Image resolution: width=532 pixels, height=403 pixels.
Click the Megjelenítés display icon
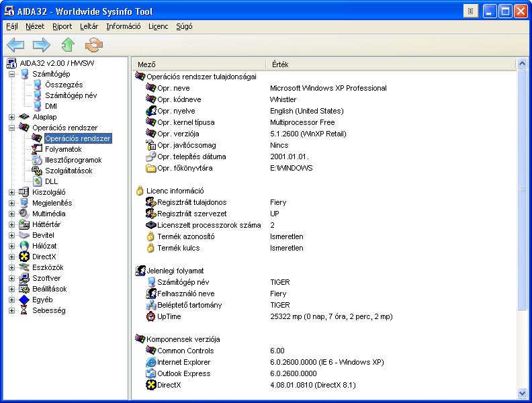24,203
